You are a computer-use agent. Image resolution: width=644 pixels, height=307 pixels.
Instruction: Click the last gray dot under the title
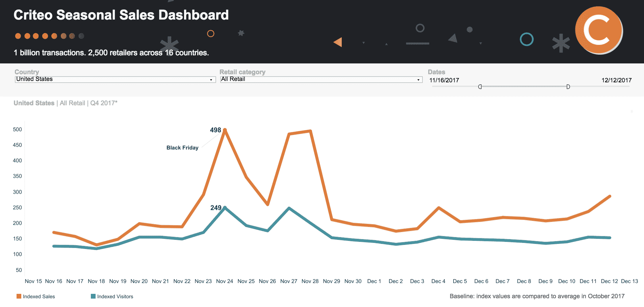coord(81,36)
